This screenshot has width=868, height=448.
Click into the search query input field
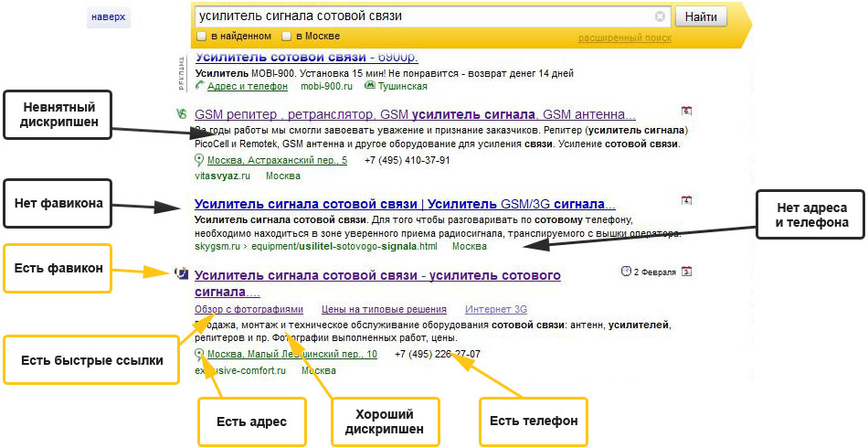click(x=420, y=16)
